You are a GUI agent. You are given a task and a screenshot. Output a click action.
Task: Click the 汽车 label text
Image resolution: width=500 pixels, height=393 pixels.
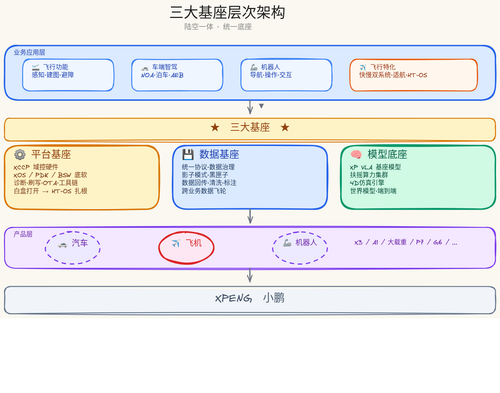pos(80,243)
